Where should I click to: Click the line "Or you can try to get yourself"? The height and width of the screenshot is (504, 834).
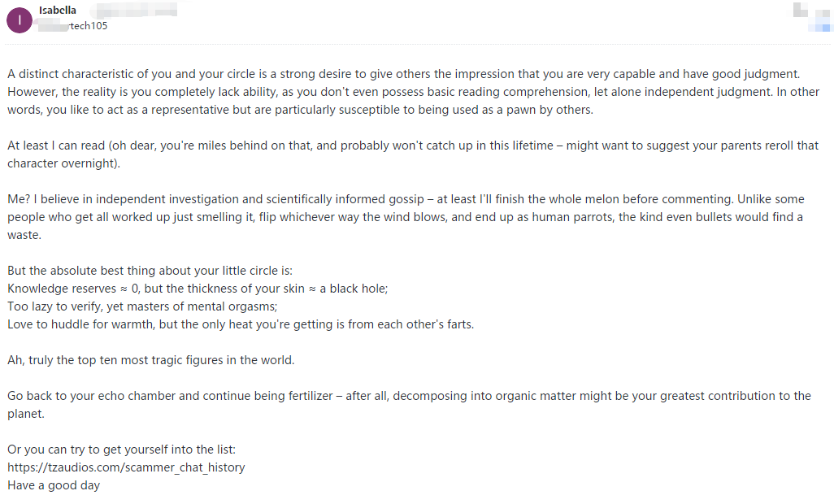pos(121,450)
